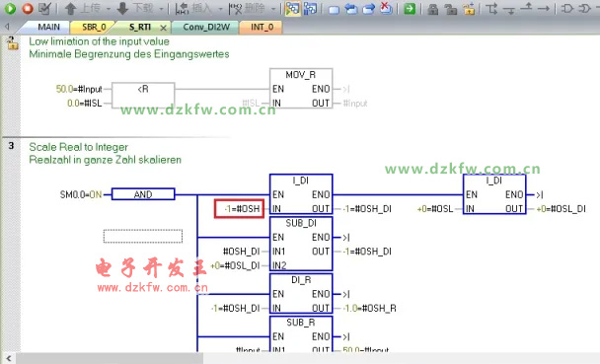Click the AND block in network 3

143,194
